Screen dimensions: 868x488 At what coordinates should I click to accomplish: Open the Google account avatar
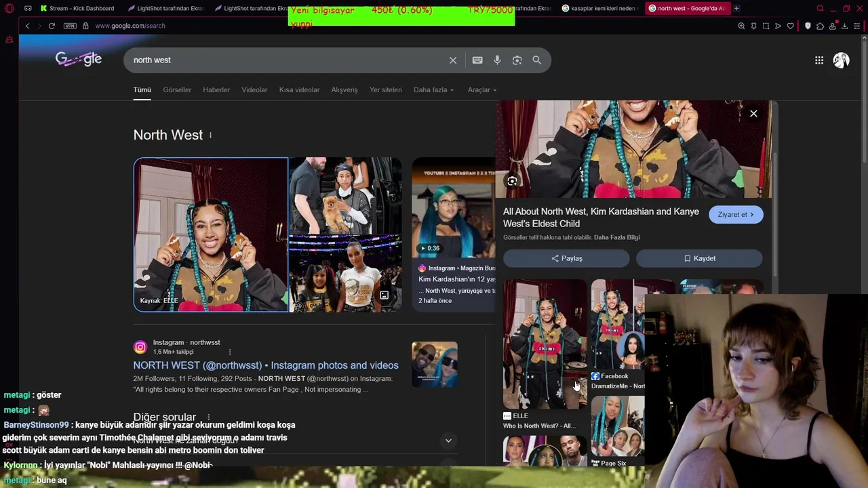[x=842, y=60]
